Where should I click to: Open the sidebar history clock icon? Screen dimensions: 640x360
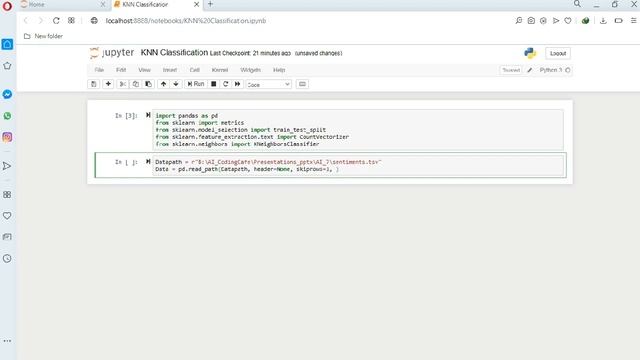pos(7,258)
